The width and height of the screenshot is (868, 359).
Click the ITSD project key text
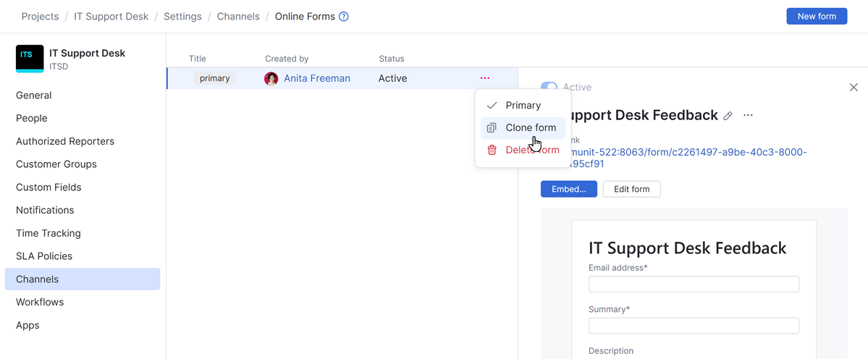[x=59, y=67]
